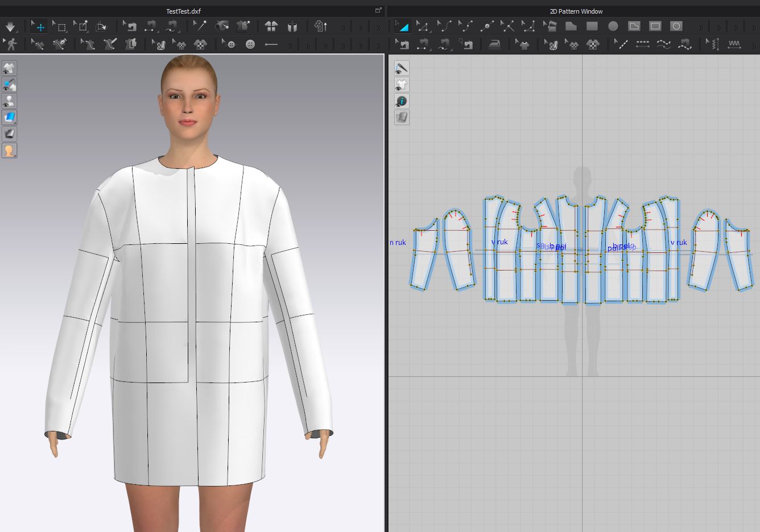The width and height of the screenshot is (760, 532).
Task: Choose the Rectangle pattern tool
Action: click(x=592, y=26)
